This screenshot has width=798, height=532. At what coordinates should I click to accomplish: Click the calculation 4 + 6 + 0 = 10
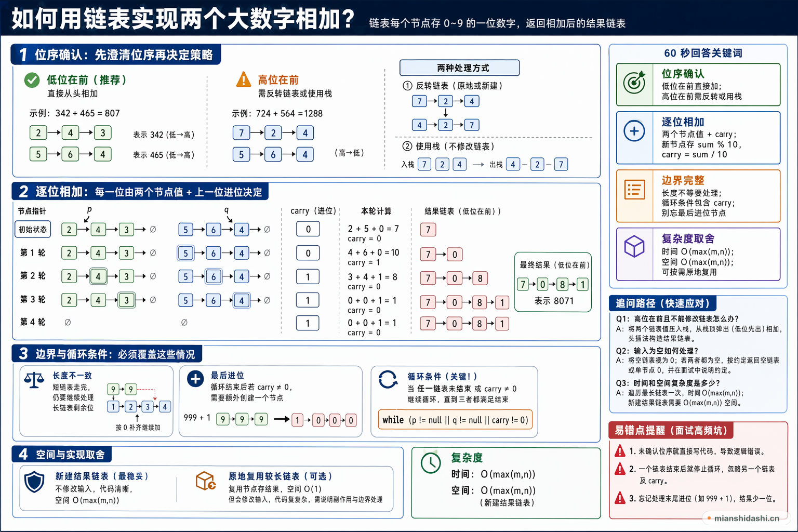click(x=374, y=252)
